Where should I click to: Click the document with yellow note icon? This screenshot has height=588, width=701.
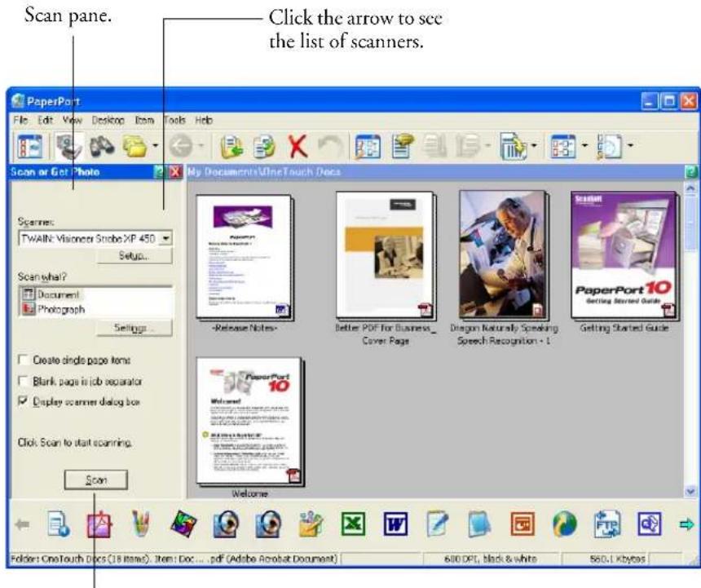click(x=403, y=146)
